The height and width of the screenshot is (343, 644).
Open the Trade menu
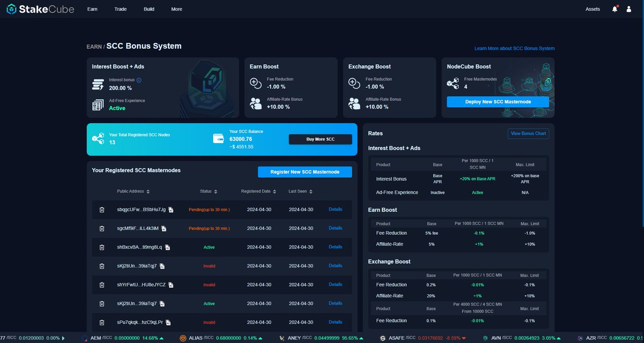click(x=120, y=9)
